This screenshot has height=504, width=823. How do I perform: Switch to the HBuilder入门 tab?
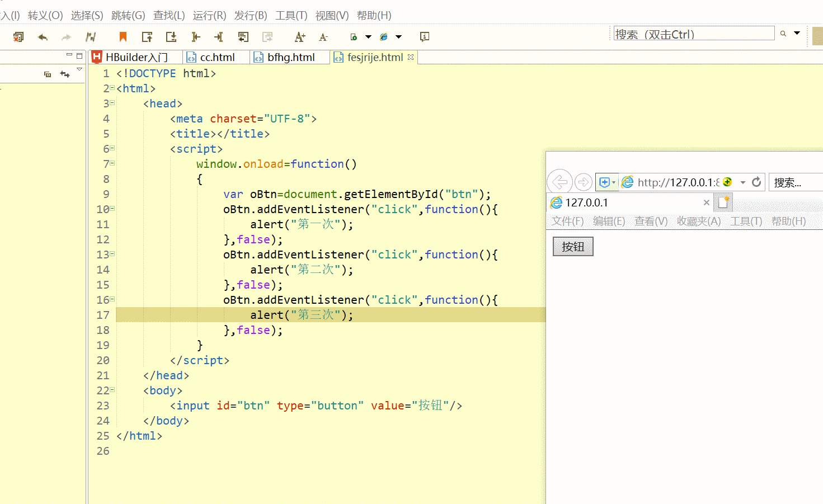pyautogui.click(x=136, y=57)
